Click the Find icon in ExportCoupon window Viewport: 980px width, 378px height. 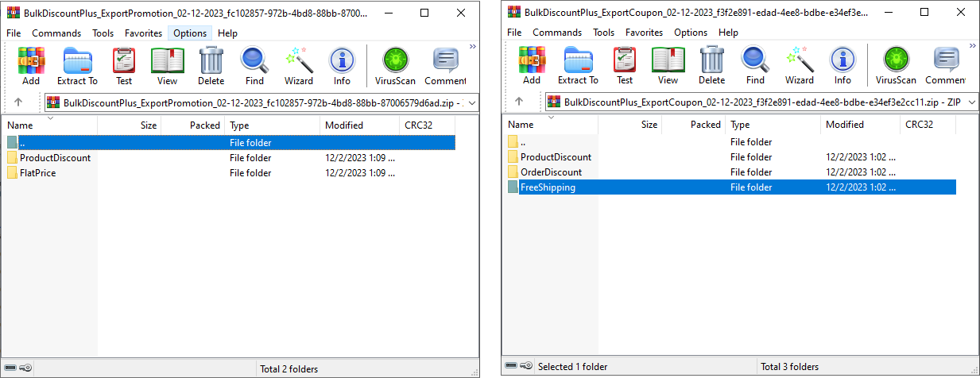pos(755,64)
